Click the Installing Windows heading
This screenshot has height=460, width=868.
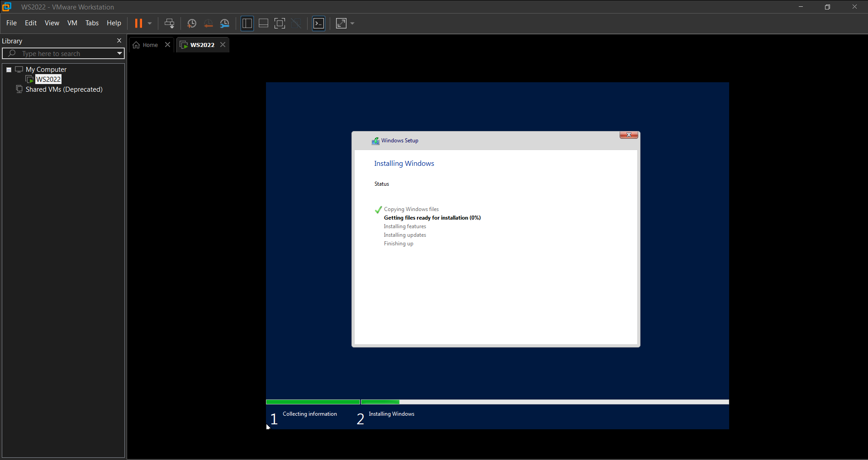pos(404,164)
